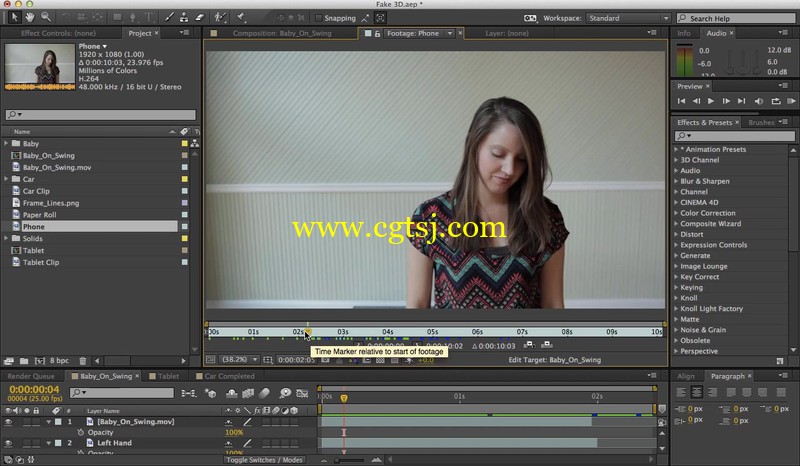
Task: Switch to Composition Baby_On_Swing tab
Action: pos(282,33)
